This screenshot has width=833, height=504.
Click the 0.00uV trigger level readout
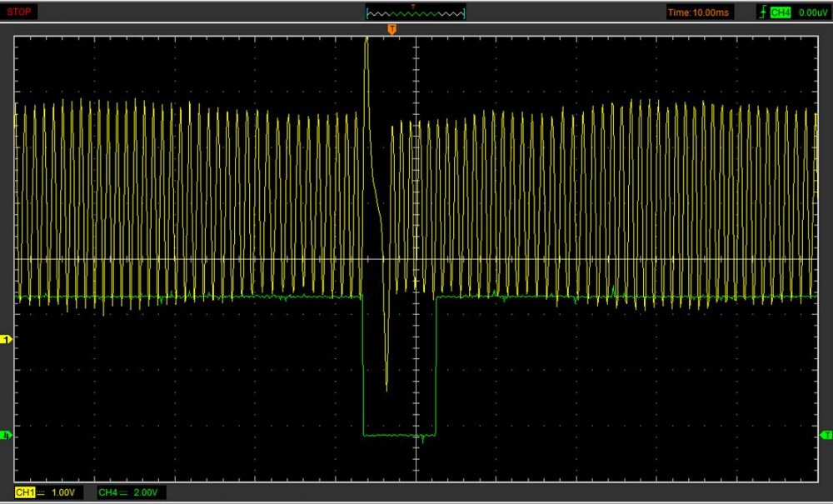pyautogui.click(x=812, y=12)
